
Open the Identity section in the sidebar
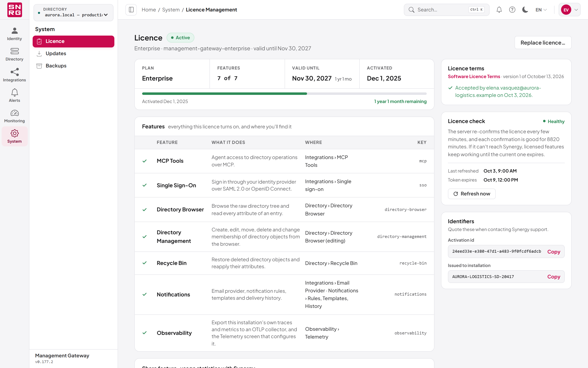pyautogui.click(x=14, y=34)
